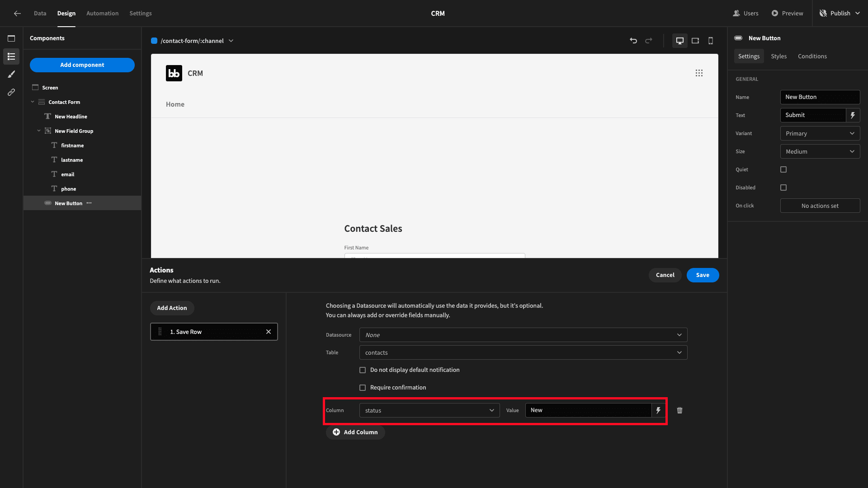Switch to tablet preview icon
This screenshot has width=868, height=488.
point(695,41)
